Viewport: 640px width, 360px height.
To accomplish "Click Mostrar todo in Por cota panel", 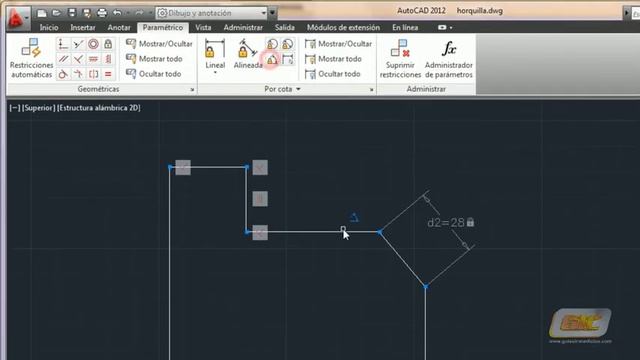I will [333, 59].
